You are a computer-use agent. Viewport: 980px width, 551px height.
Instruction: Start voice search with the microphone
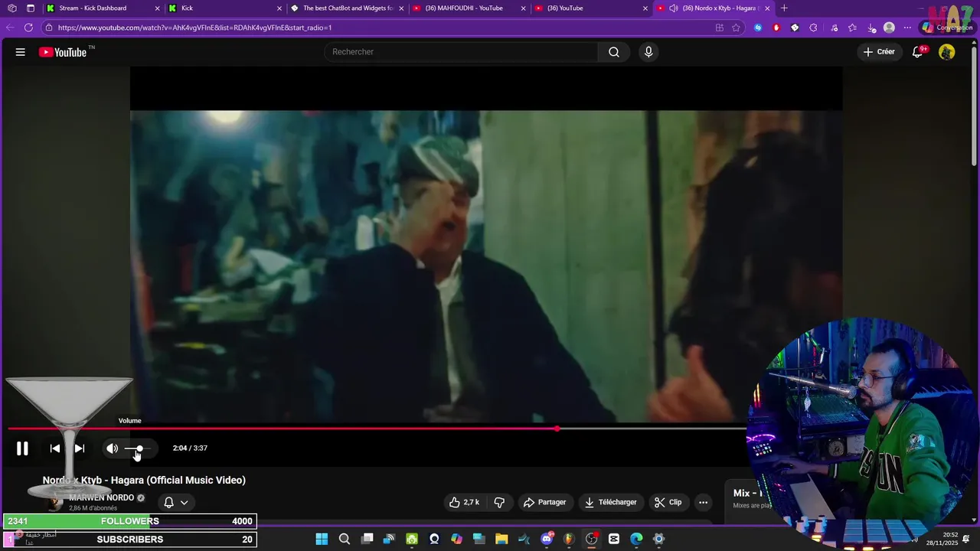[x=648, y=52]
